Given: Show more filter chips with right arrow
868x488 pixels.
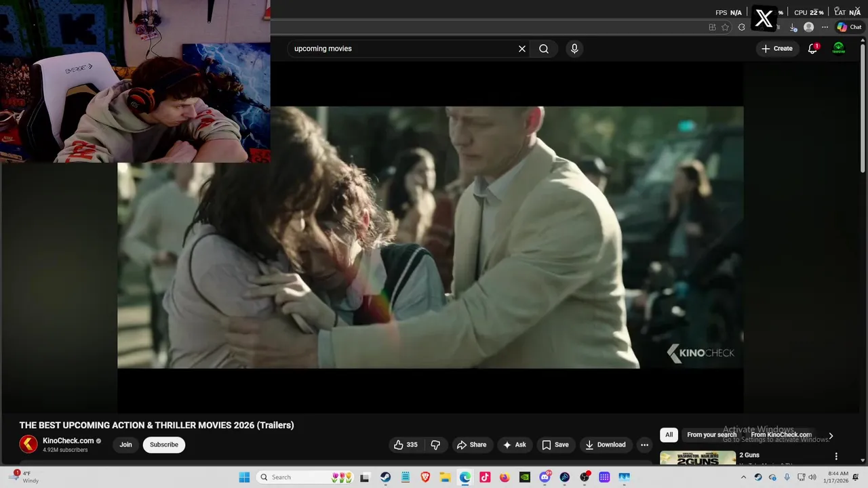Looking at the screenshot, I should [831, 436].
